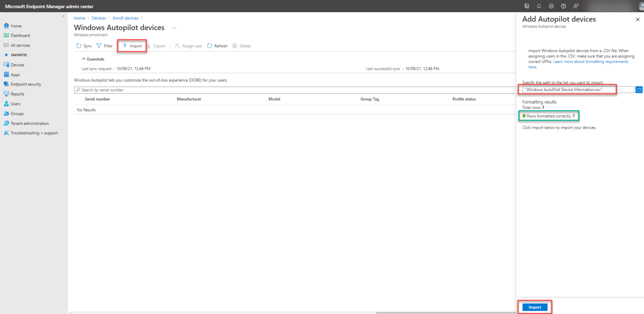The image size is (644, 314).
Task: Select the Export icon
Action: point(156,46)
